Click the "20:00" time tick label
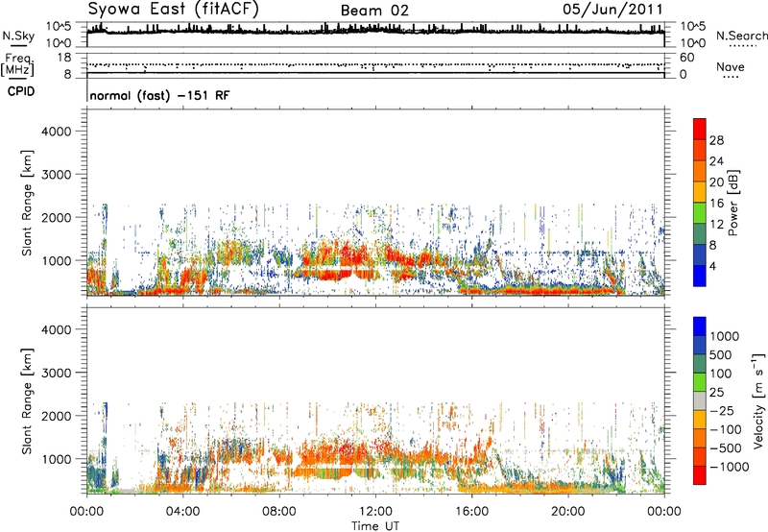 tap(568, 512)
